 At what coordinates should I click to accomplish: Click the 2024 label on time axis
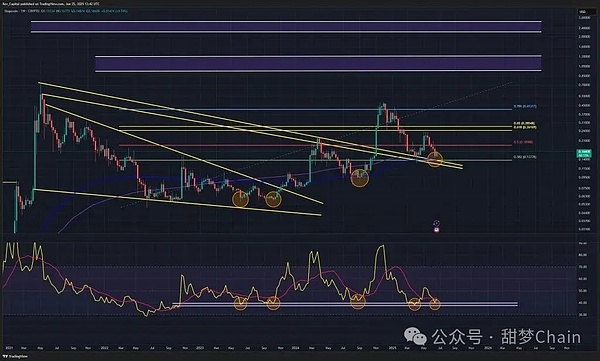[295, 348]
